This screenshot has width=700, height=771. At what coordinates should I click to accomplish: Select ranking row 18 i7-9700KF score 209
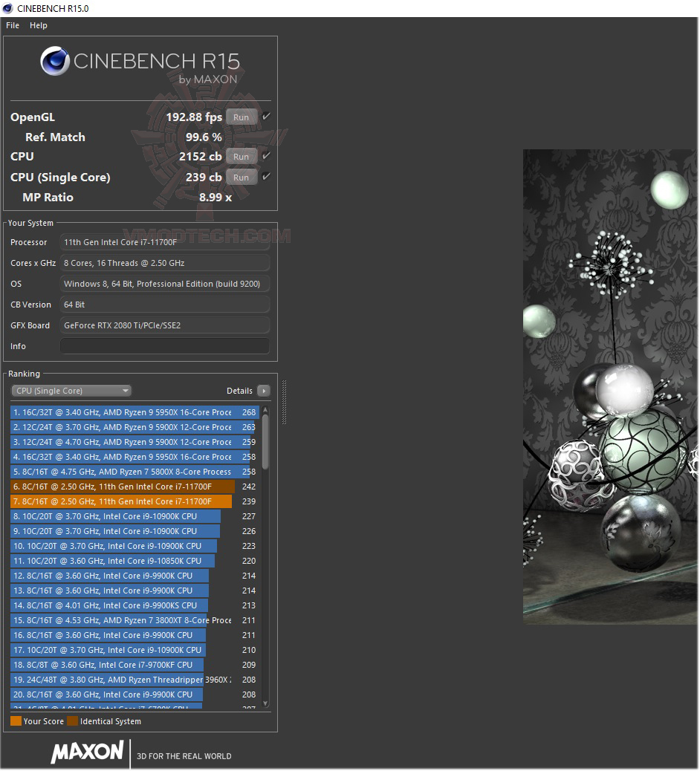(x=135, y=664)
